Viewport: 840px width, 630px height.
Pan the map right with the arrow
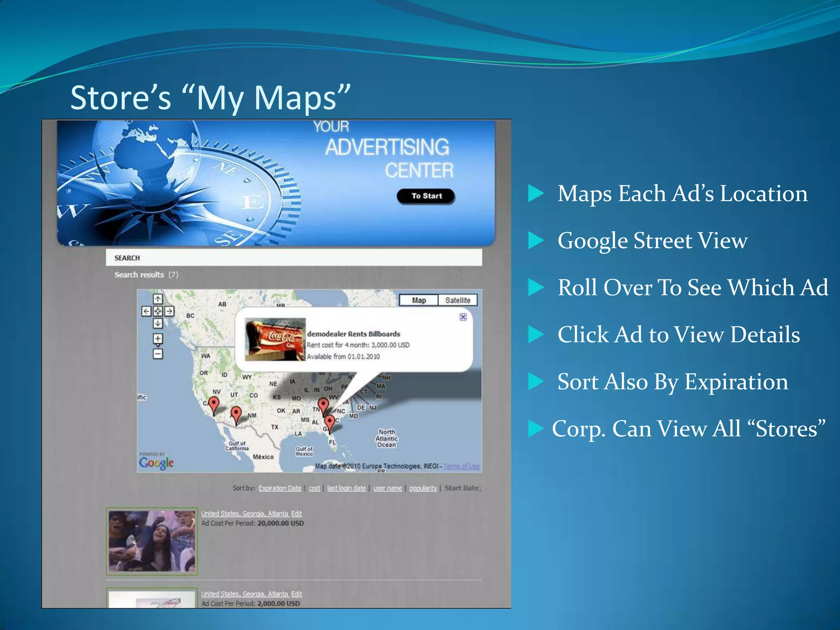(169, 311)
